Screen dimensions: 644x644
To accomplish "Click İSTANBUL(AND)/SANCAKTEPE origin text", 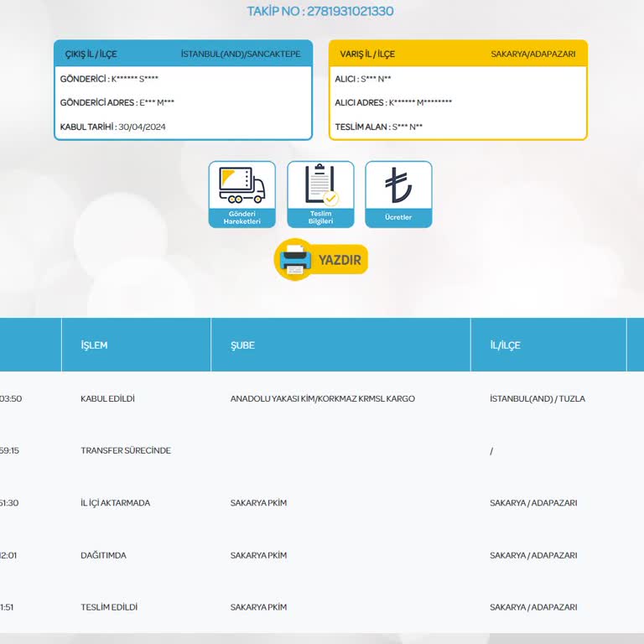I will point(241,54).
